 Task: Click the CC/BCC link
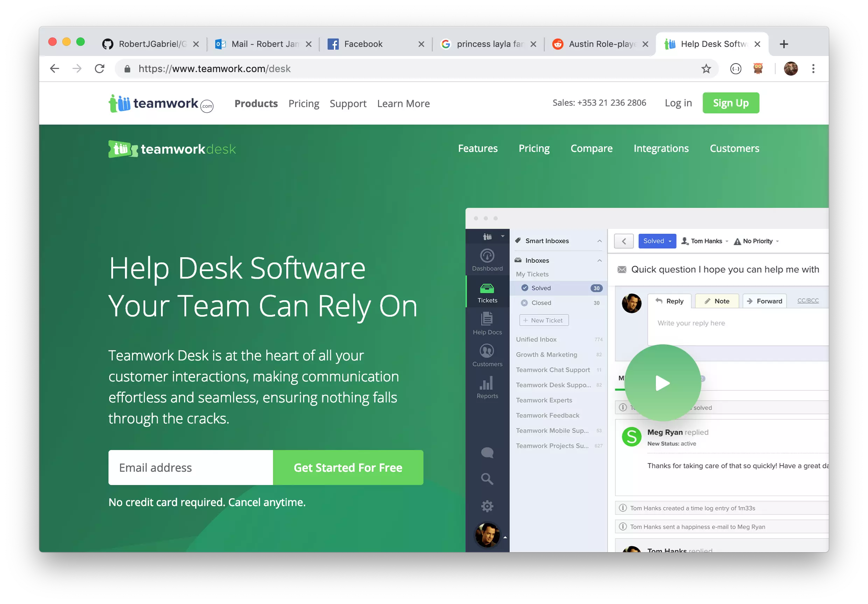coord(808,301)
